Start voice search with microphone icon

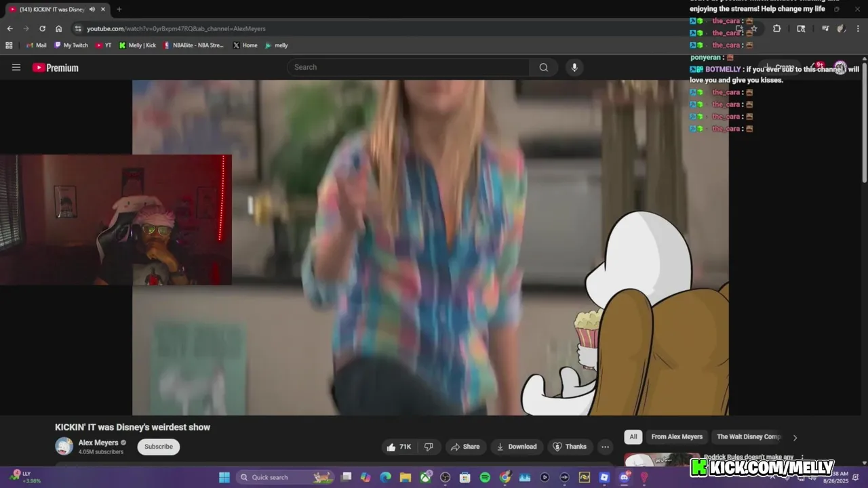[574, 67]
